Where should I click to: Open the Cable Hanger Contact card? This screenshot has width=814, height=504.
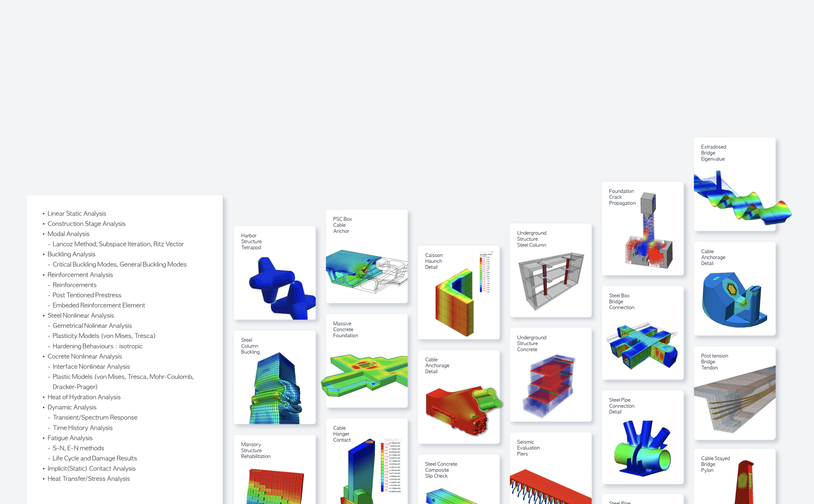click(366, 462)
